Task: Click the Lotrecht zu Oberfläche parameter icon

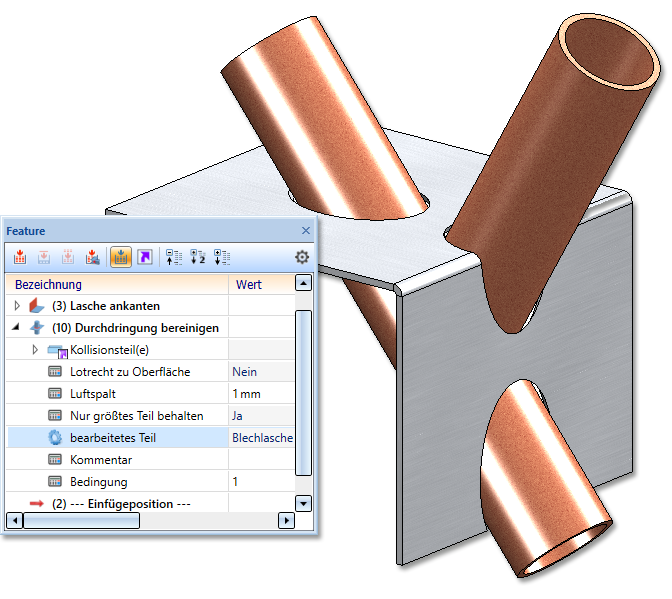Action: click(55, 371)
